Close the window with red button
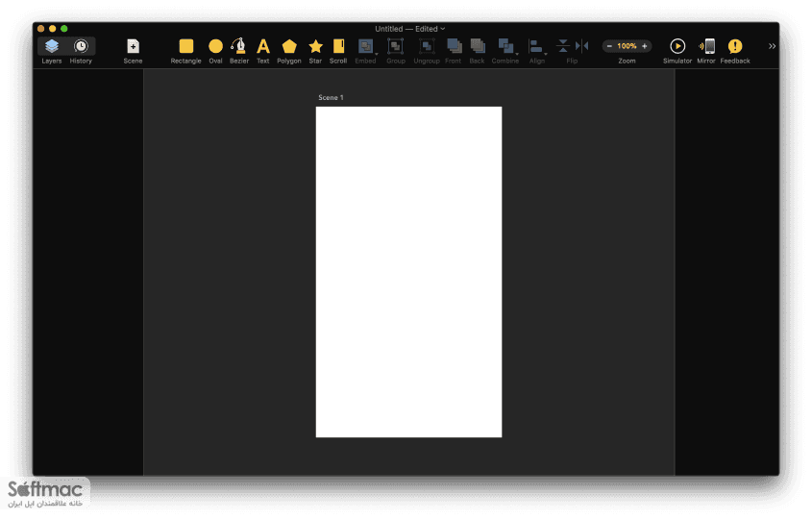Screen dimensions: 812x519 click(x=41, y=29)
